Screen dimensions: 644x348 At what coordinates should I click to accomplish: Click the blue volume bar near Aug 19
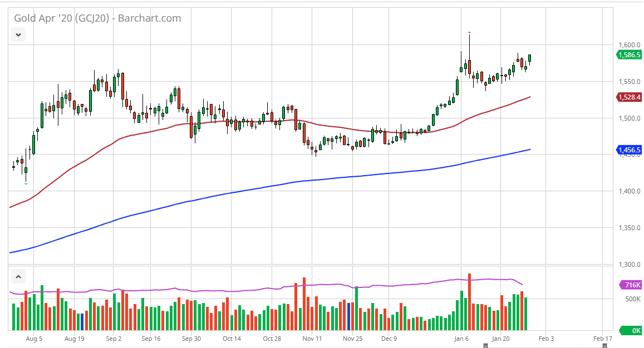point(81,322)
